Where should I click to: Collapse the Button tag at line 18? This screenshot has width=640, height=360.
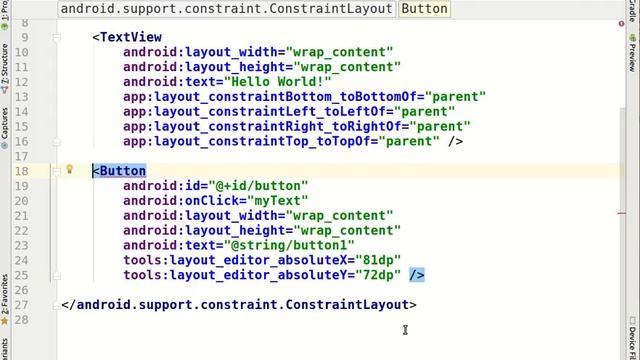56,171
